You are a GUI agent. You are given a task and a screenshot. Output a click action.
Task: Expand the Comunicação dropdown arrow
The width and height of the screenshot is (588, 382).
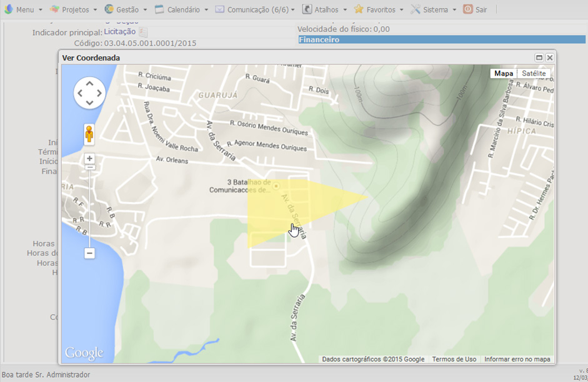[293, 10]
